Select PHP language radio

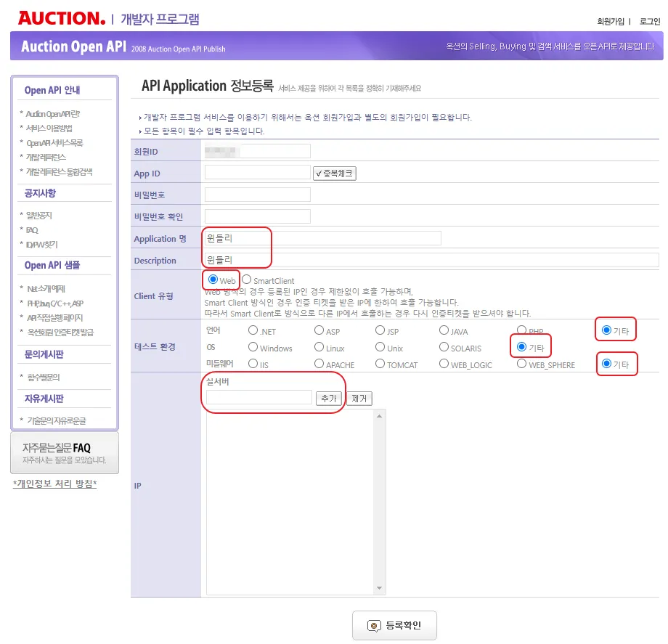(x=521, y=330)
